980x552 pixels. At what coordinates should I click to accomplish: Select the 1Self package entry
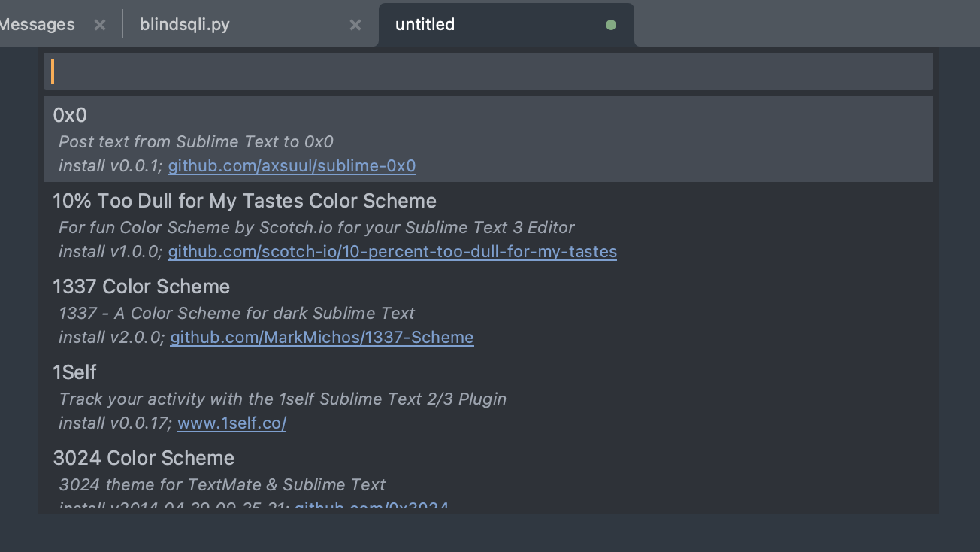[x=74, y=372]
